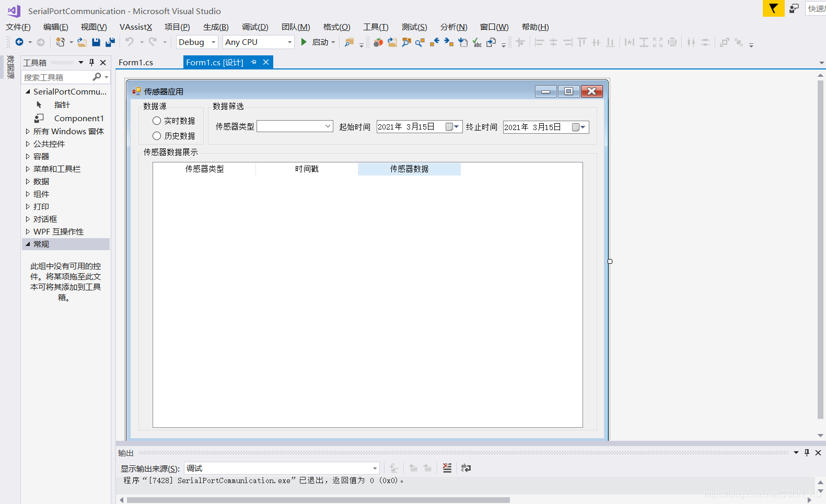The image size is (826, 504).
Task: Open the Debug configuration dropdown
Action: click(214, 42)
